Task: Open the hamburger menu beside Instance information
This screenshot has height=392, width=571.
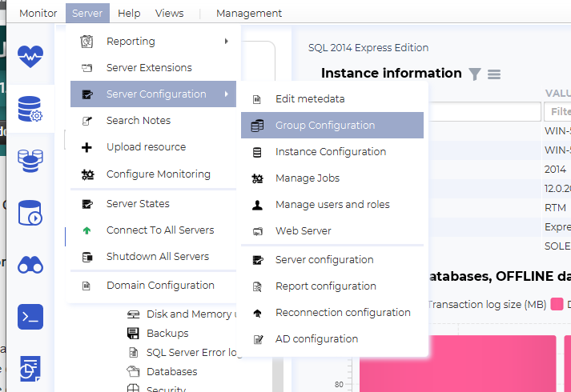Action: coord(494,74)
